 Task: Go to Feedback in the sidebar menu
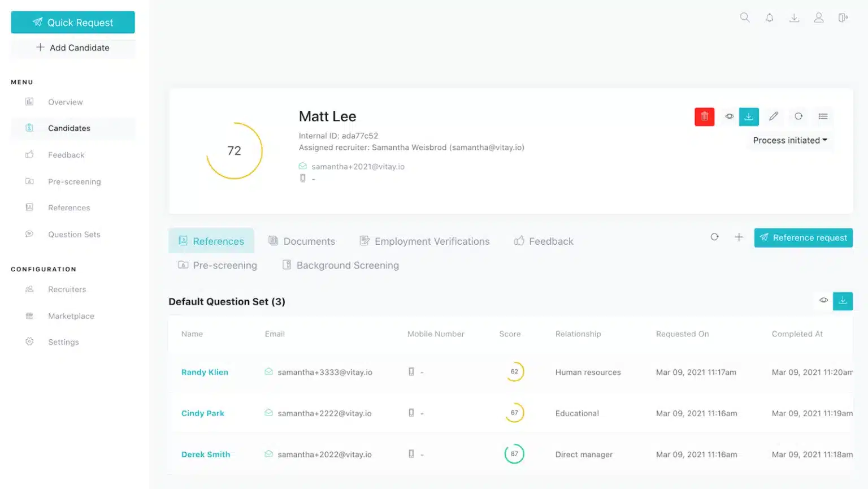pos(66,155)
